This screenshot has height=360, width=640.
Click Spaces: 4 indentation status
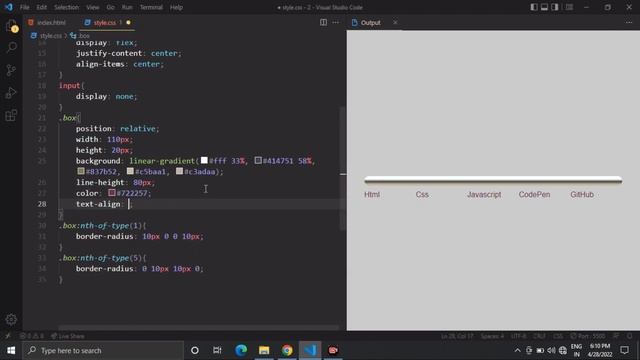tap(492, 336)
